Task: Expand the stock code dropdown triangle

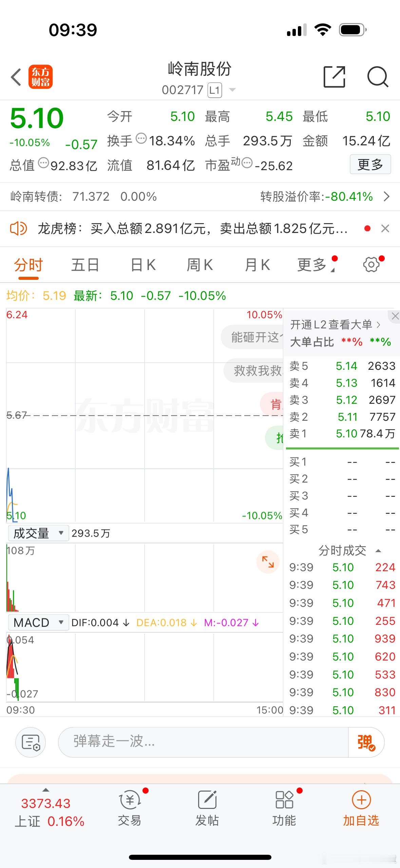Action: pos(232,90)
